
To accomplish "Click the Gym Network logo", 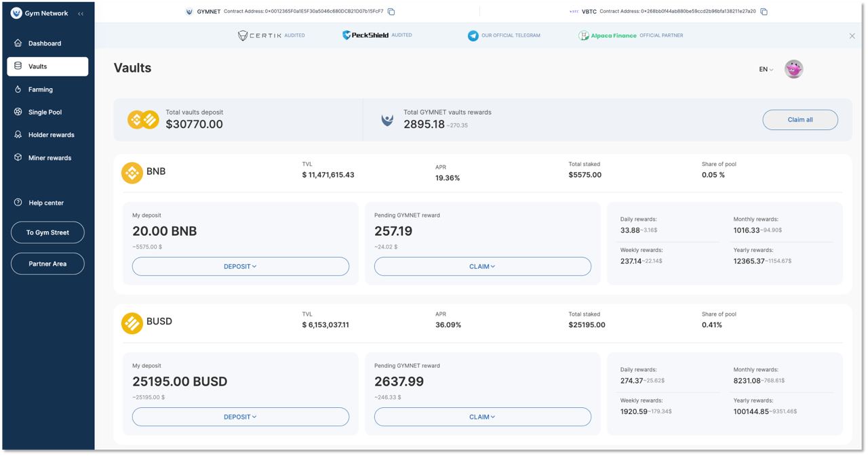I will (x=16, y=14).
